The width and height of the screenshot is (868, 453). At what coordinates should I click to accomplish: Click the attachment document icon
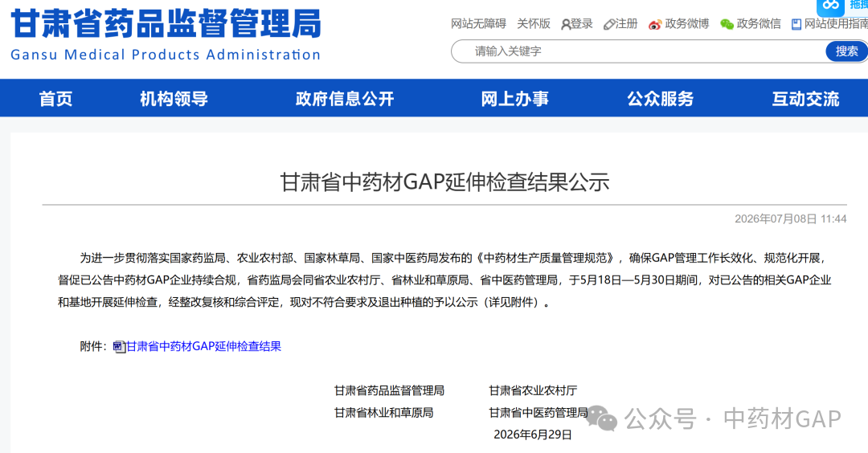(x=119, y=347)
